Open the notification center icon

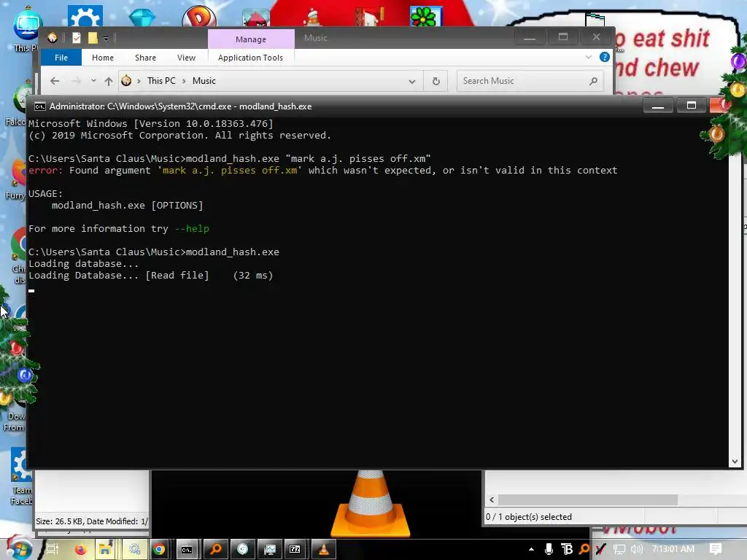pos(715,549)
